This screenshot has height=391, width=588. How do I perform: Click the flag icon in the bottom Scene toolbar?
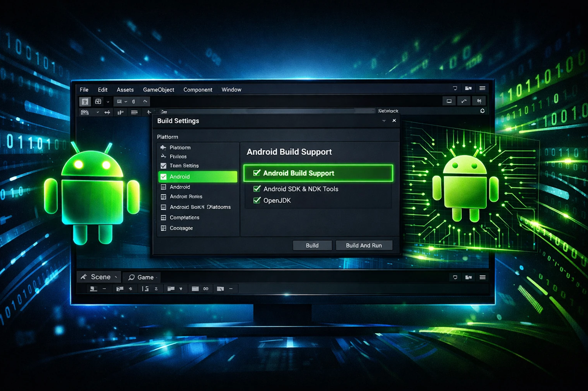[x=120, y=289]
